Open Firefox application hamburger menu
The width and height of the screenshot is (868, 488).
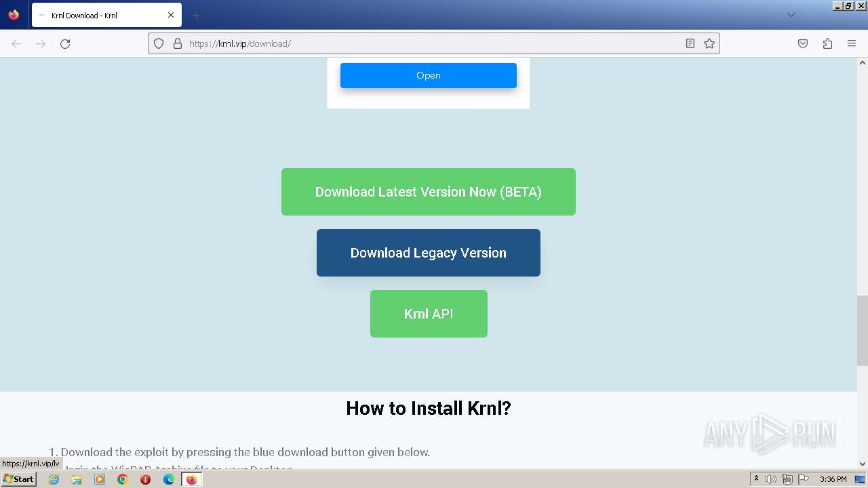852,43
